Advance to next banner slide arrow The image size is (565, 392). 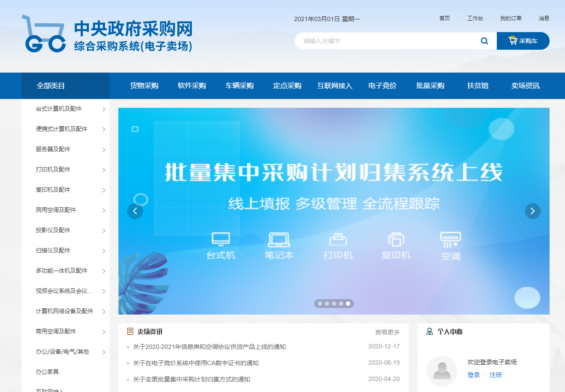coord(532,211)
